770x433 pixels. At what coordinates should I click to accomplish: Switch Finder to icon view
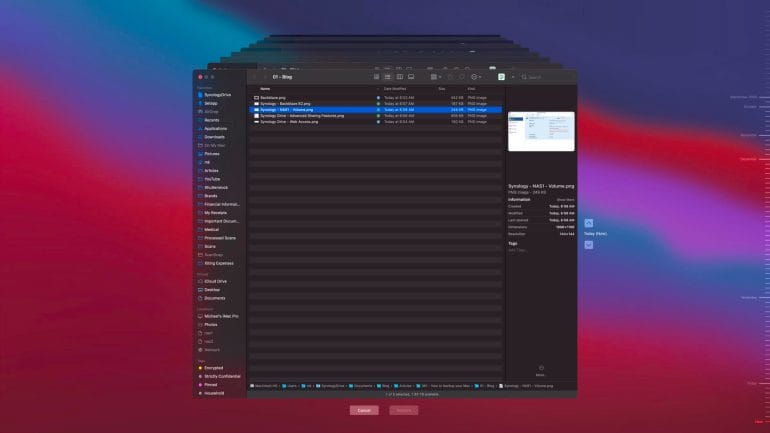point(377,77)
